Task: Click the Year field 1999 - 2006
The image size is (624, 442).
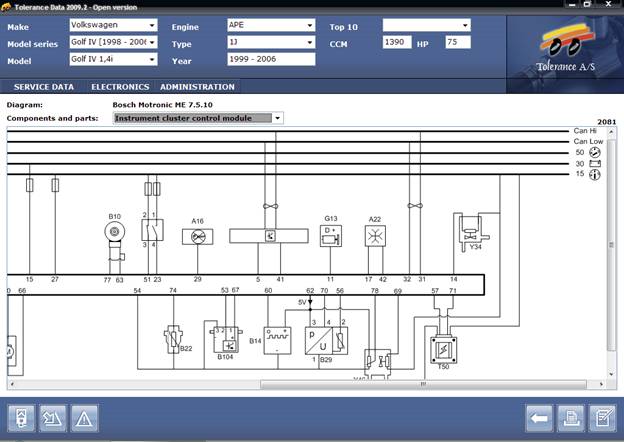Action: coord(271,59)
